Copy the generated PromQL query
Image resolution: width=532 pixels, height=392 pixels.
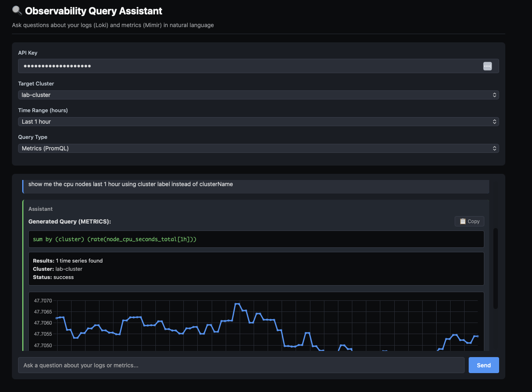point(470,221)
